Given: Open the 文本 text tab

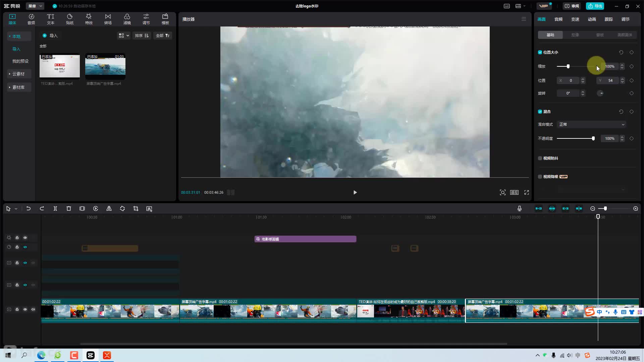Looking at the screenshot, I should tap(51, 19).
